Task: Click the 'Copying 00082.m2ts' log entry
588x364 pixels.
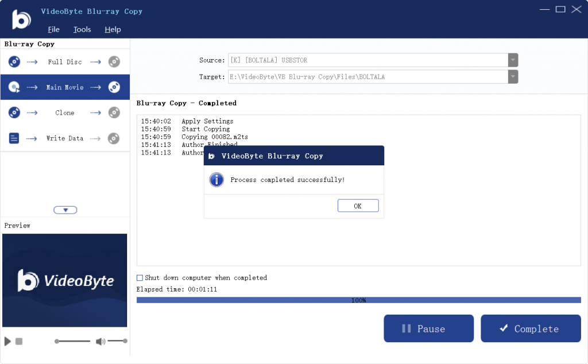Action: pos(215,137)
